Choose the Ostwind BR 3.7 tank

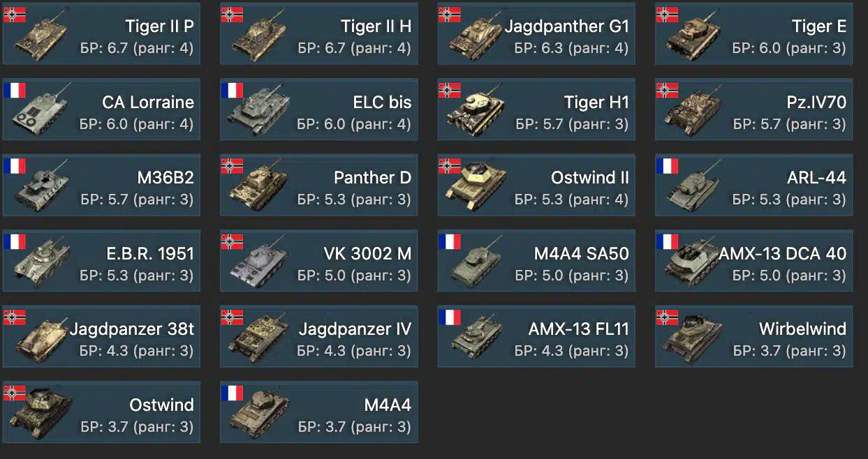pos(101,412)
